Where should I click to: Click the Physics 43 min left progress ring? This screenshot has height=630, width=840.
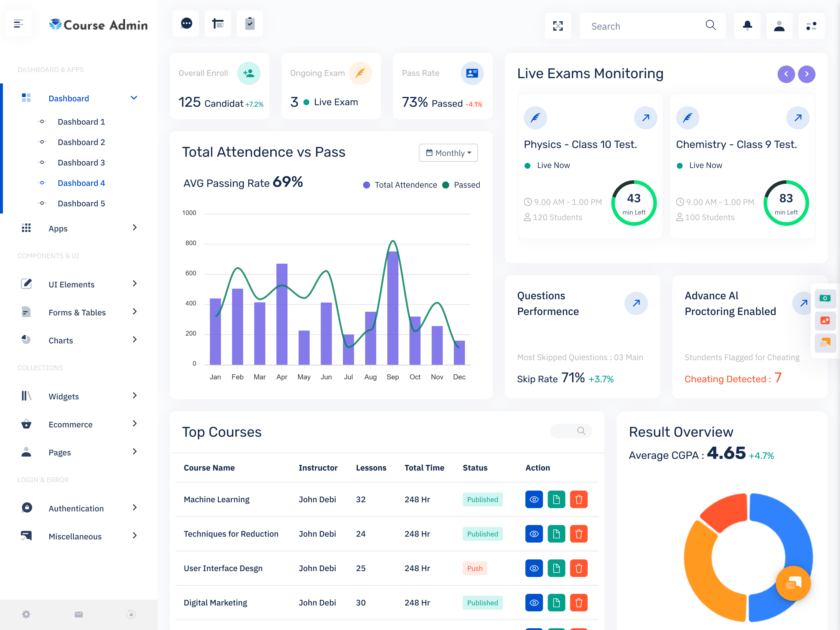pos(634,203)
